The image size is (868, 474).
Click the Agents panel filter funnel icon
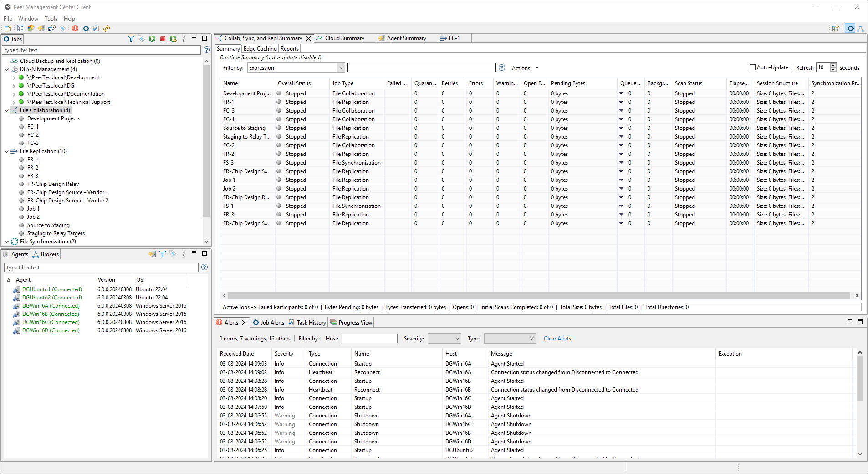pyautogui.click(x=163, y=254)
